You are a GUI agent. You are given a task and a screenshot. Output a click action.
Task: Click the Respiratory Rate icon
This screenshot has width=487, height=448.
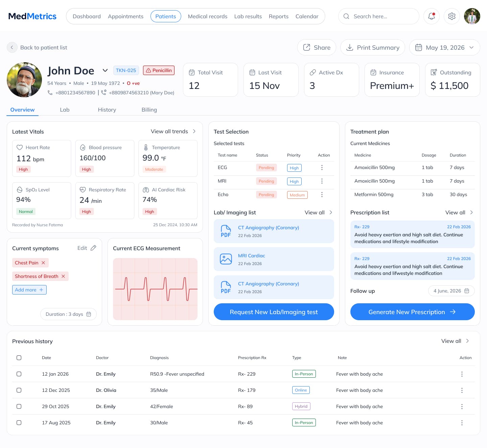[83, 190]
